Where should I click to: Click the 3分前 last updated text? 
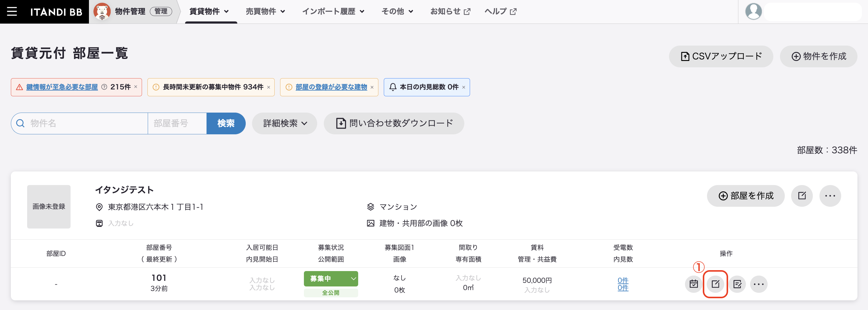pyautogui.click(x=159, y=288)
